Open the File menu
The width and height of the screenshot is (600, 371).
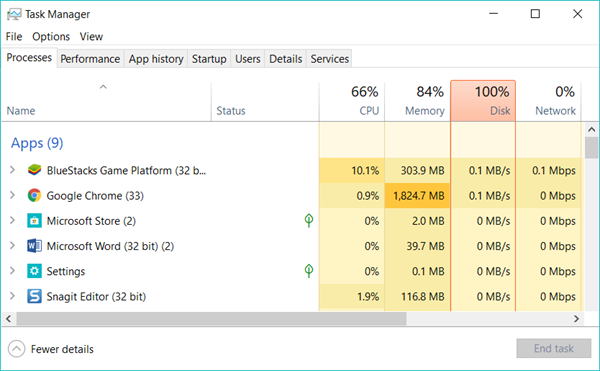[14, 37]
